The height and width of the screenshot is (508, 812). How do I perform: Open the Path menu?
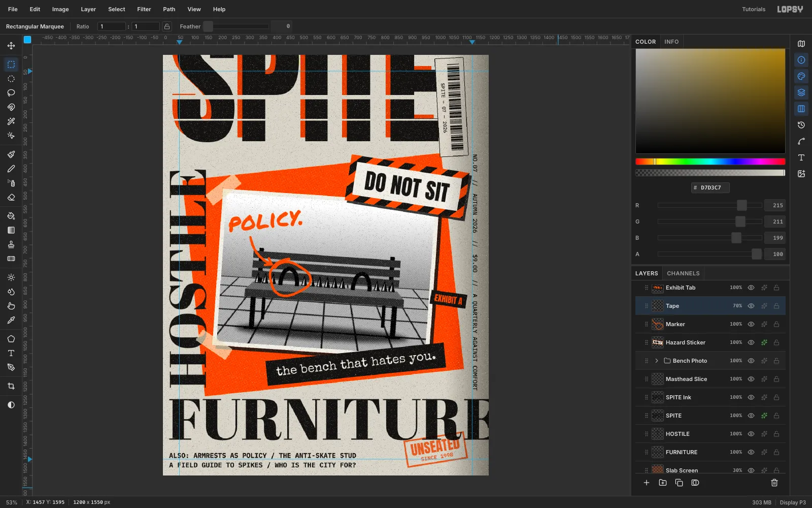coord(169,9)
